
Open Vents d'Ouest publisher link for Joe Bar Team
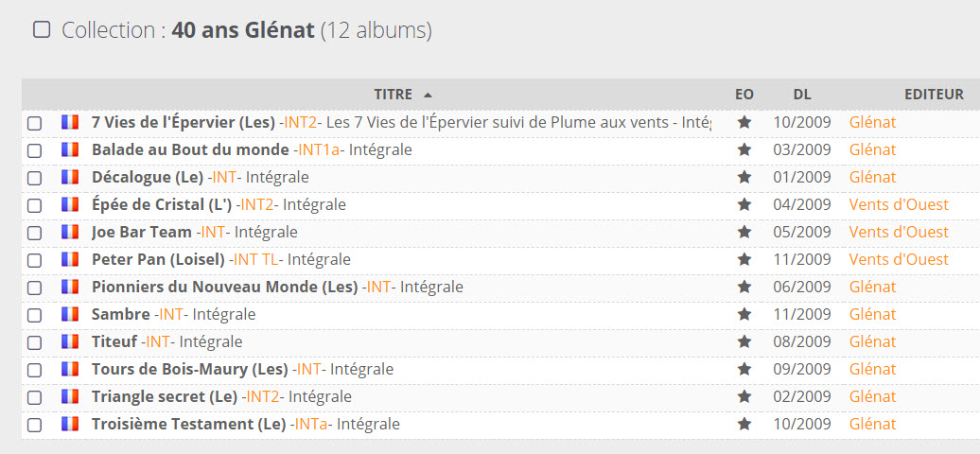click(898, 232)
